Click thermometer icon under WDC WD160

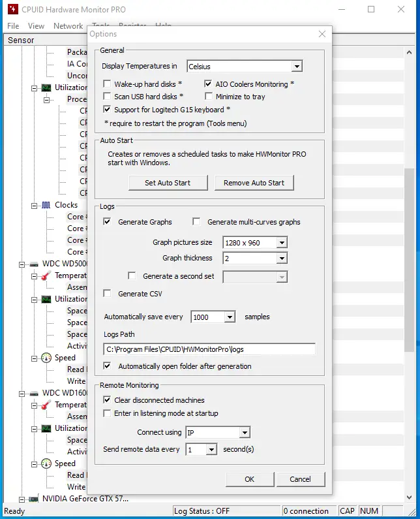click(x=46, y=405)
